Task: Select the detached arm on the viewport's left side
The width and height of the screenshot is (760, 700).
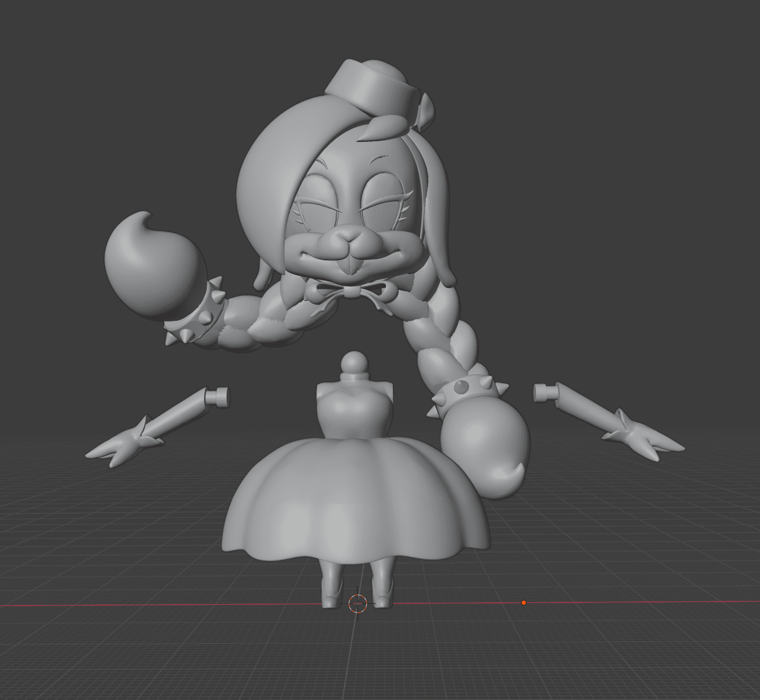Action: (158, 427)
